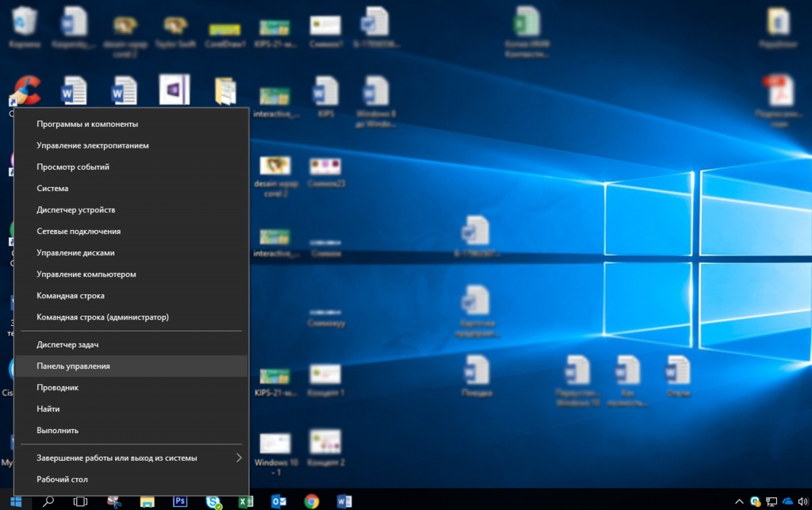Select the yellow folder desktop icon
This screenshot has height=510, width=812.
(225, 91)
